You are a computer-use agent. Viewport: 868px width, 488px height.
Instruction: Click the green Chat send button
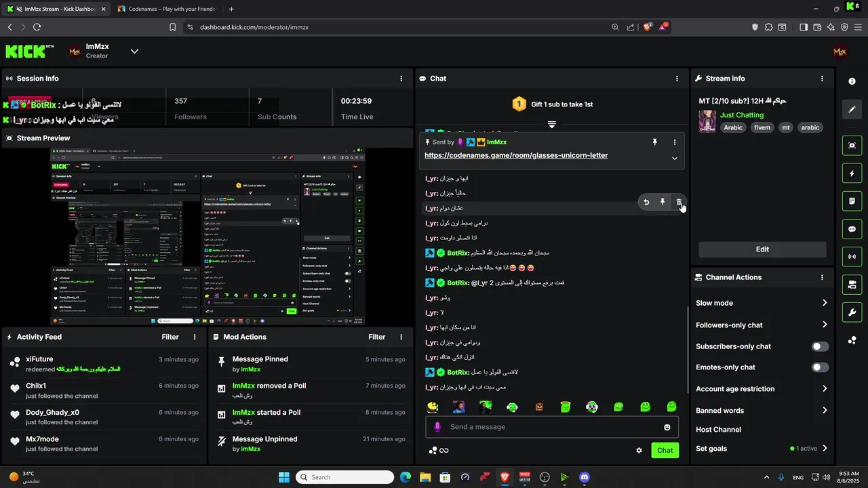coord(665,450)
